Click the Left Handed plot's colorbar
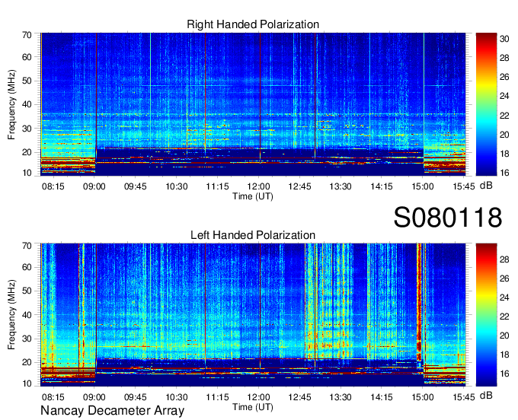Screen dimensions: 518x420 (x=486, y=315)
